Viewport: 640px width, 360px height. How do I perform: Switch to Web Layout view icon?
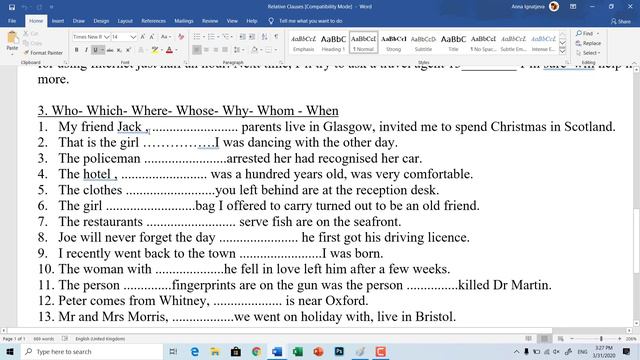click(x=560, y=339)
